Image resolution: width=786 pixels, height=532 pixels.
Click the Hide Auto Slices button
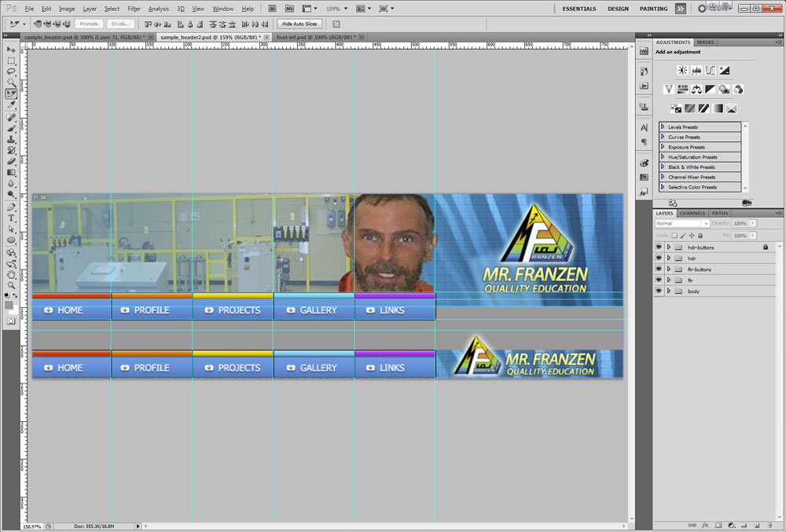(299, 24)
